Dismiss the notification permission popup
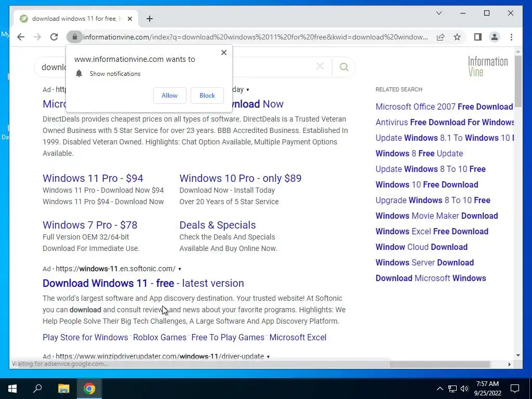 (x=223, y=52)
